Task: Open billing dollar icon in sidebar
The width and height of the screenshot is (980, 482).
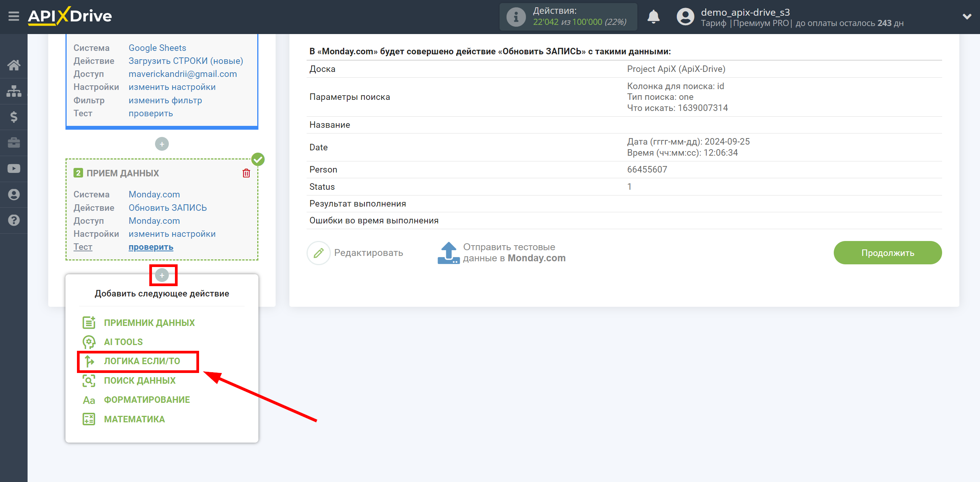Action: tap(14, 117)
